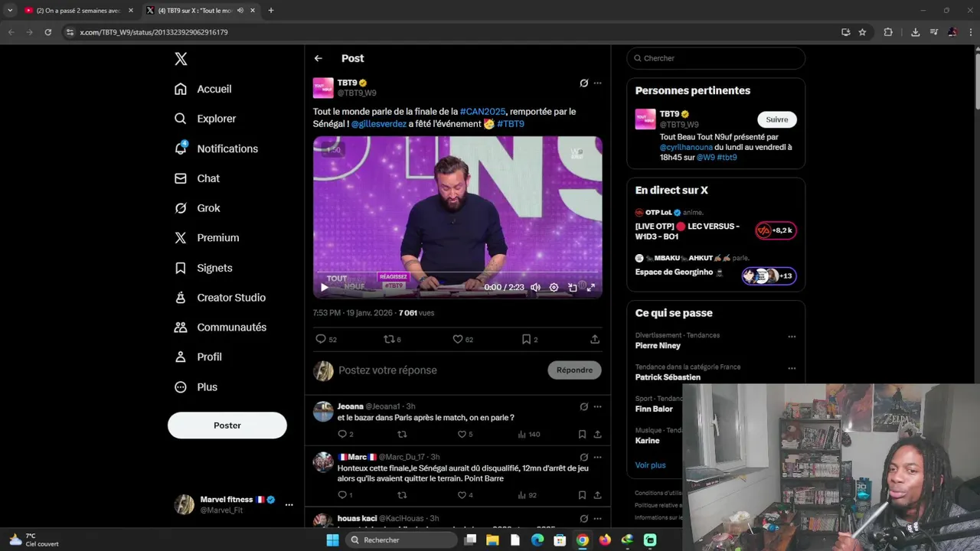Image resolution: width=980 pixels, height=551 pixels.
Task: Go back with Post arrow
Action: point(318,58)
